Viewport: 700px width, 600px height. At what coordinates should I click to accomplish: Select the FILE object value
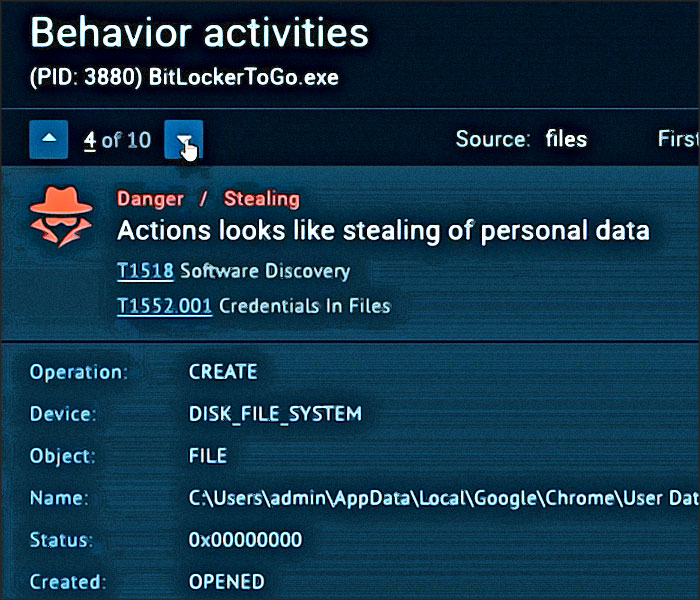click(208, 456)
